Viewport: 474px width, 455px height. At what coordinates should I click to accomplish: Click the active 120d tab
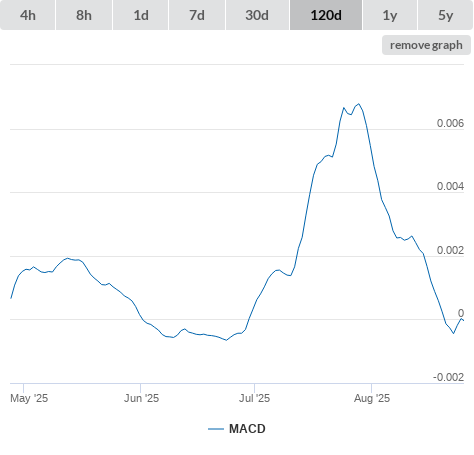coord(326,15)
